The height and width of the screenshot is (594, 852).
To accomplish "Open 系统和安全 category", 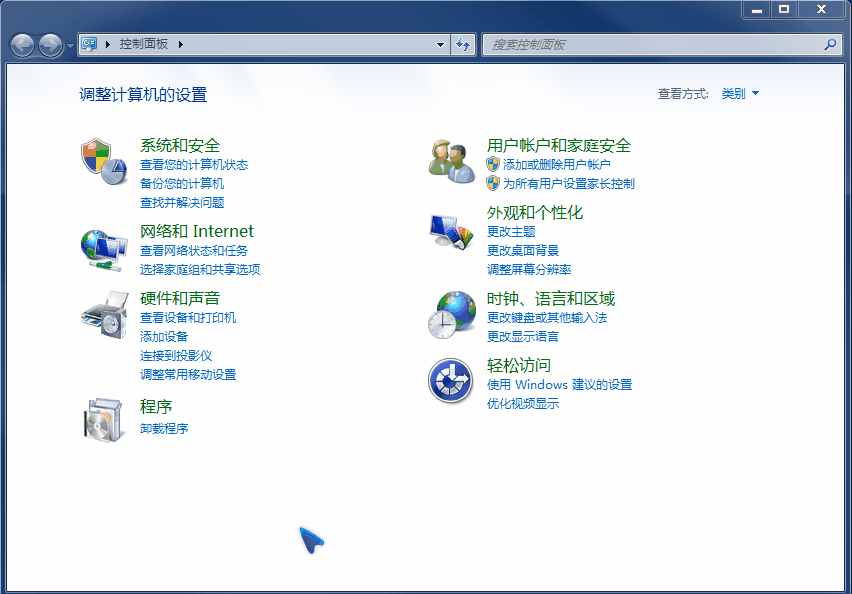I will [x=180, y=145].
